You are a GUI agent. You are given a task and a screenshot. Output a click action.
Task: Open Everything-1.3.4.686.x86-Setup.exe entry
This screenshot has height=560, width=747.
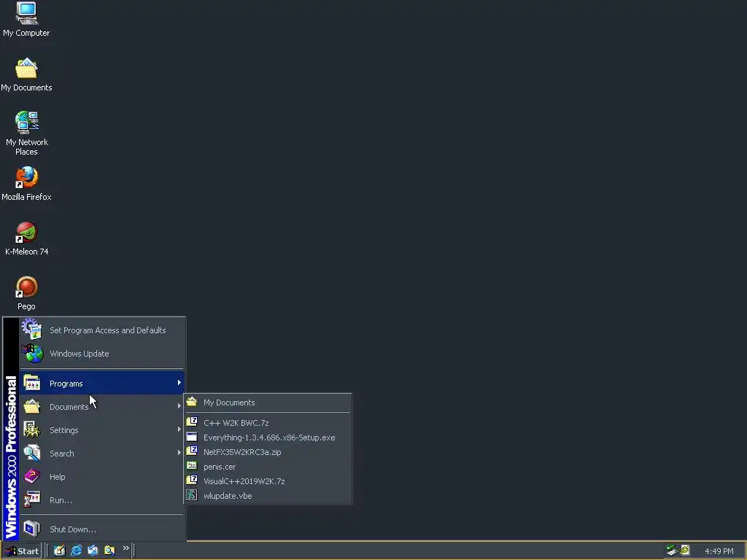[x=267, y=437]
